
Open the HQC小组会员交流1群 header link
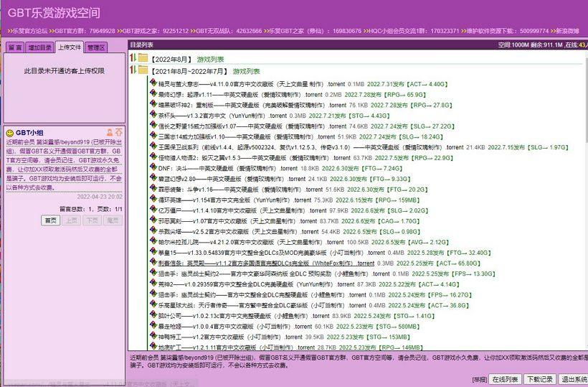tap(414, 31)
